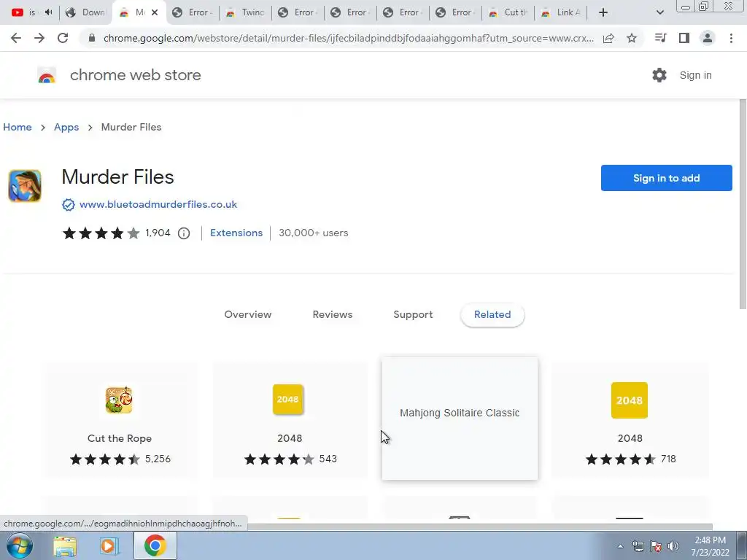Click the Sign in to add button
This screenshot has height=560, width=747.
click(x=667, y=178)
